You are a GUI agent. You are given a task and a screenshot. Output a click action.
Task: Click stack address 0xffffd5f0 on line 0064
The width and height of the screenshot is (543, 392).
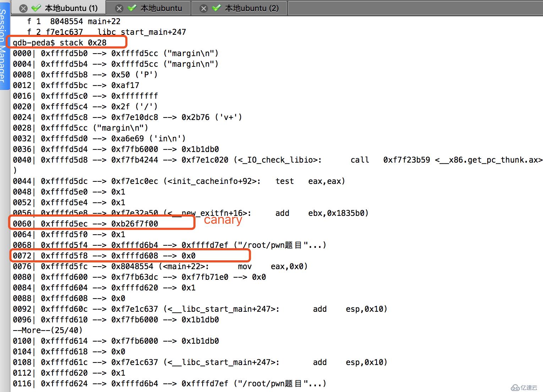(x=64, y=234)
